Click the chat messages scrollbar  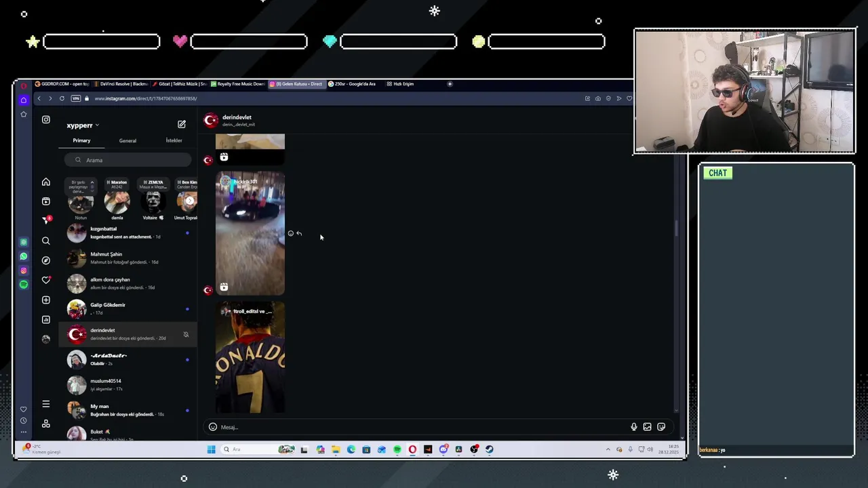coord(676,228)
